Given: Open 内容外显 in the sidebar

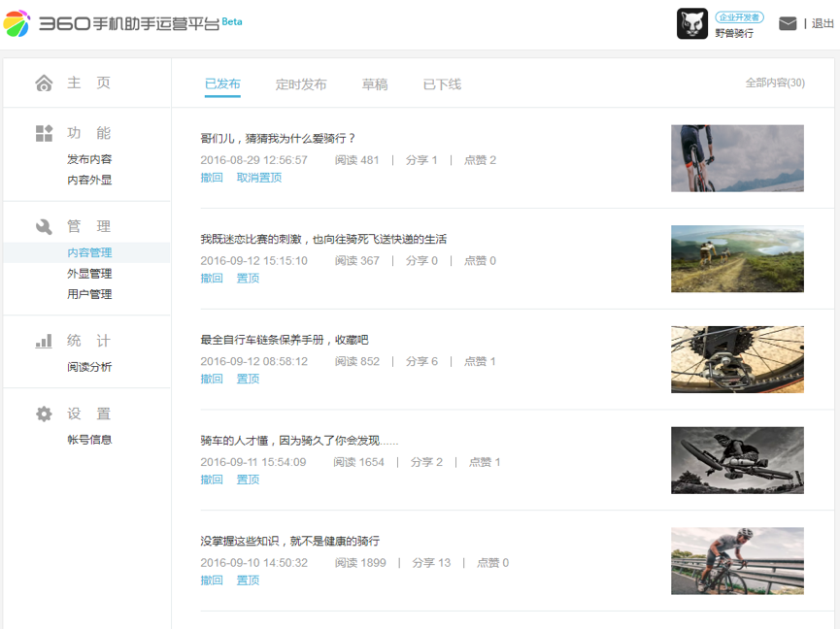Looking at the screenshot, I should tap(89, 180).
